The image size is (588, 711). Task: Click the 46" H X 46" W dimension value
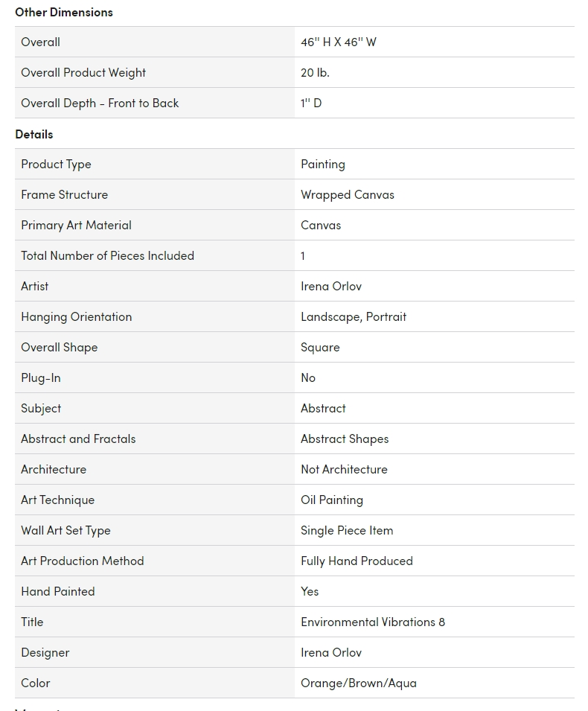pyautogui.click(x=339, y=42)
